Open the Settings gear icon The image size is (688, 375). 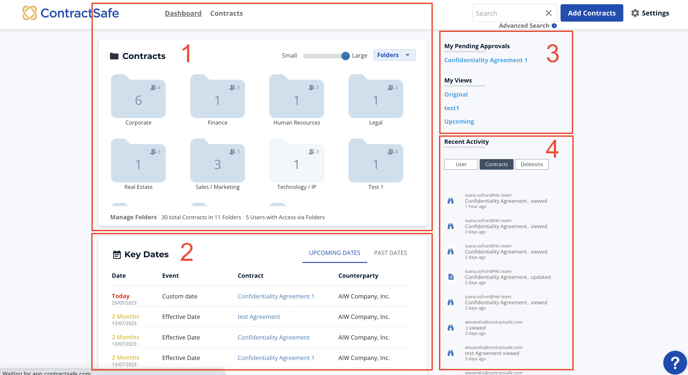635,13
